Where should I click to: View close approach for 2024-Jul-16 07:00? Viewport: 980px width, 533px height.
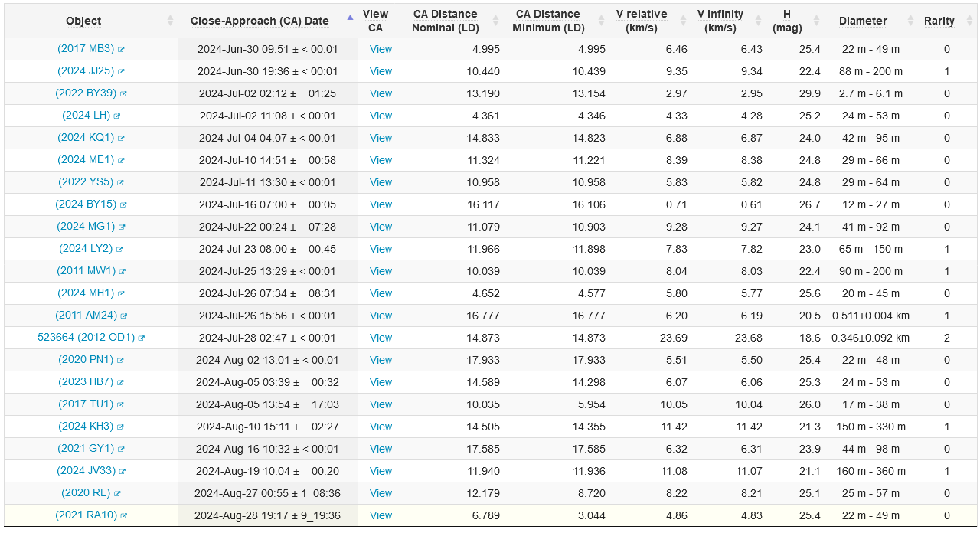[x=381, y=204]
